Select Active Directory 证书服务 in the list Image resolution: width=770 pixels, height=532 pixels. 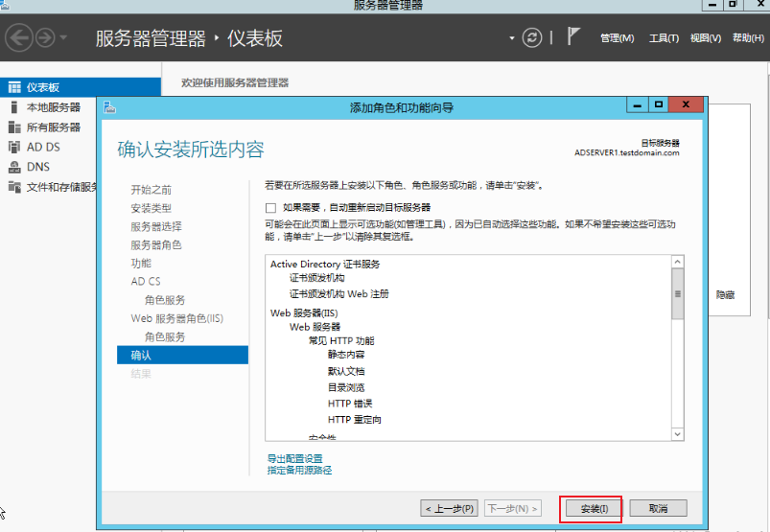click(x=325, y=264)
